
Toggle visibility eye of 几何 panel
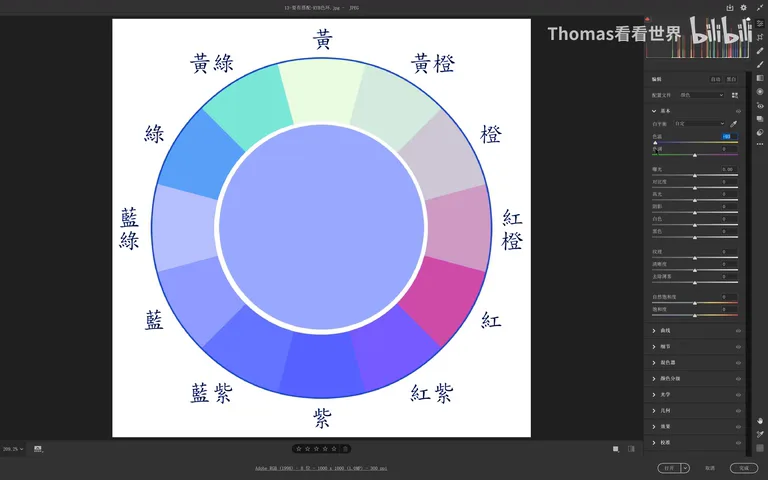point(738,411)
